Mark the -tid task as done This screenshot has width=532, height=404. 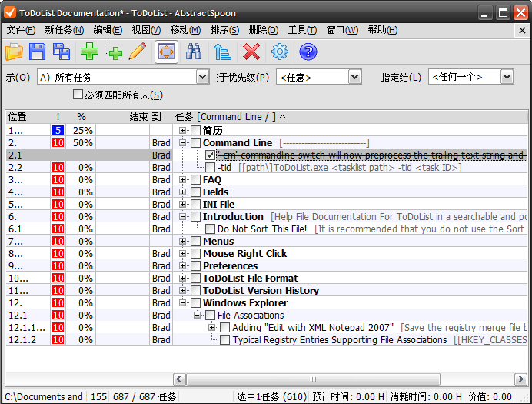pos(211,168)
